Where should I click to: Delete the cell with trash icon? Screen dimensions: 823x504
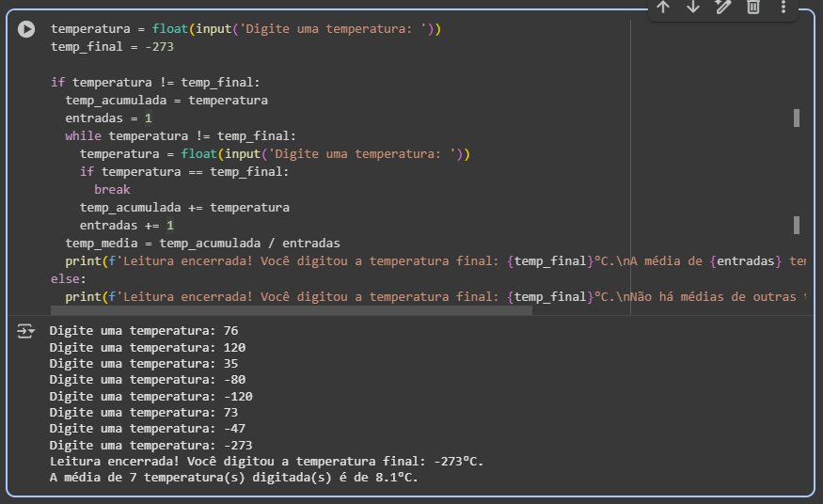tap(753, 8)
